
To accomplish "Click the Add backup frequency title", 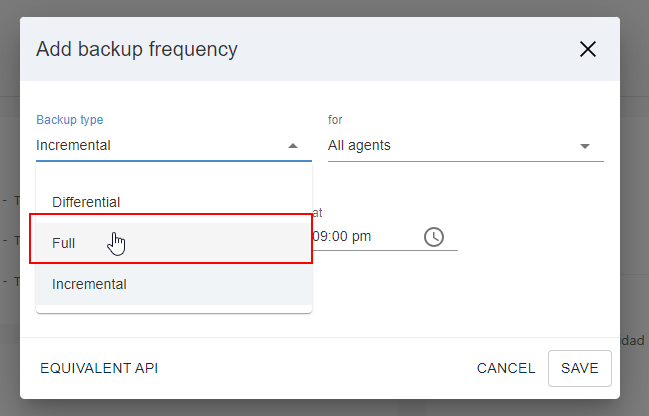I will pyautogui.click(x=137, y=49).
